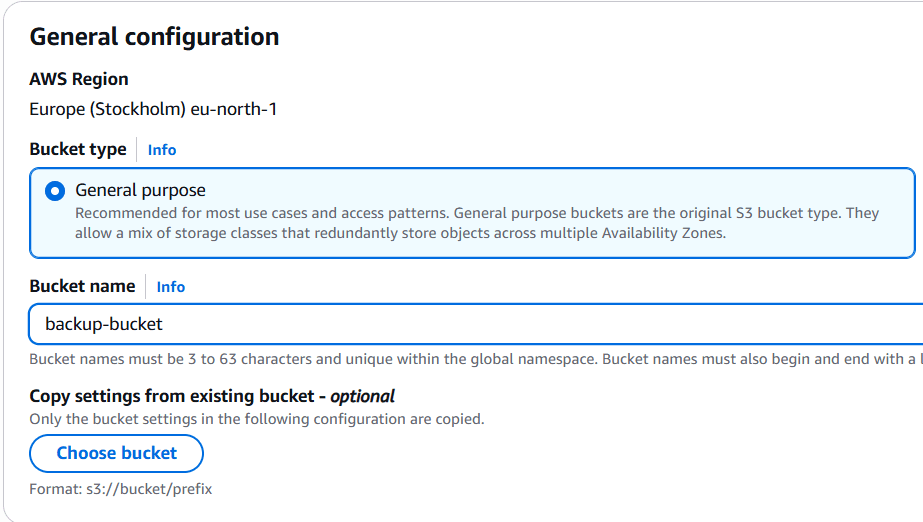Place cursor in the backup-bucket text
Viewport: 923px width, 522px height.
pyautogui.click(x=104, y=324)
